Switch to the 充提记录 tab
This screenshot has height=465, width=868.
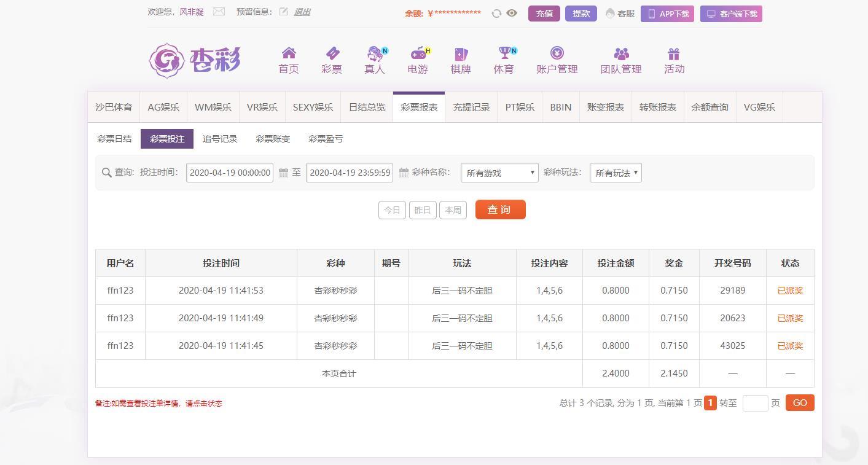(471, 107)
